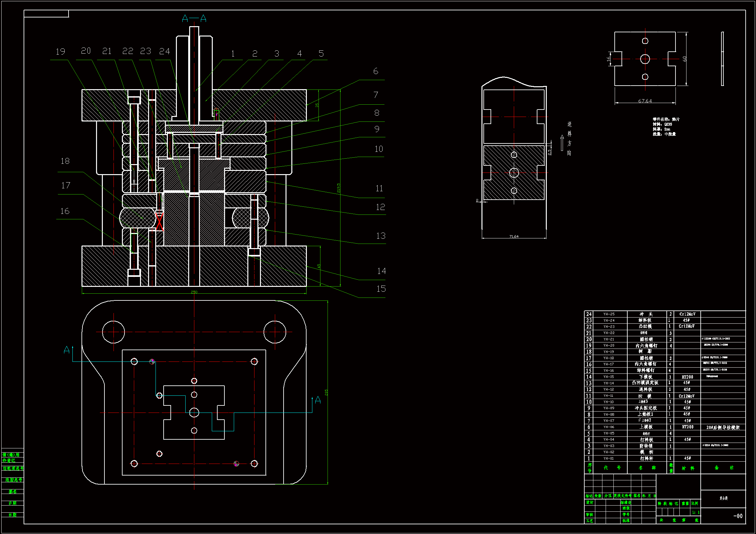Image resolution: width=756 pixels, height=534 pixels.
Task: Click the YH-01 code cell in parts table
Action: [609, 458]
